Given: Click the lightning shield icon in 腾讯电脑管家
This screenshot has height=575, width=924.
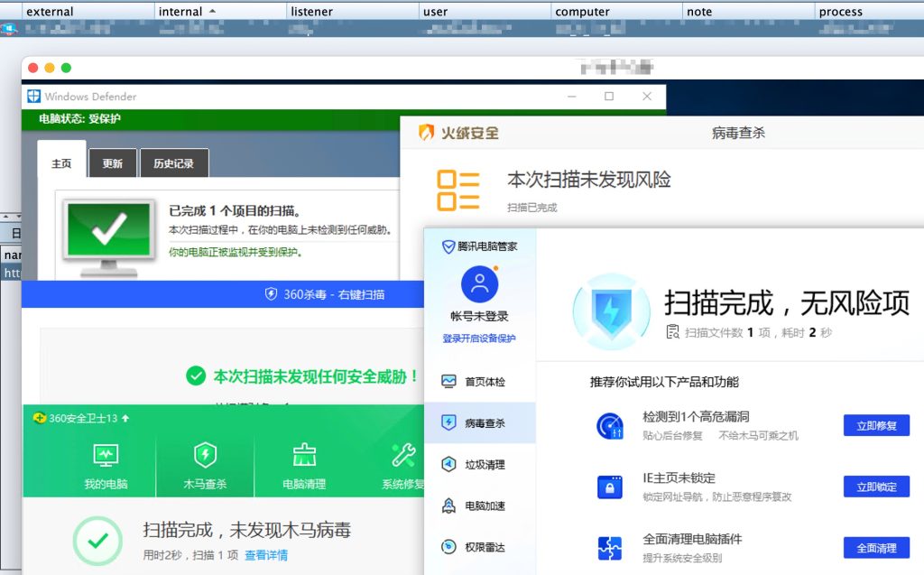Looking at the screenshot, I should click(612, 311).
